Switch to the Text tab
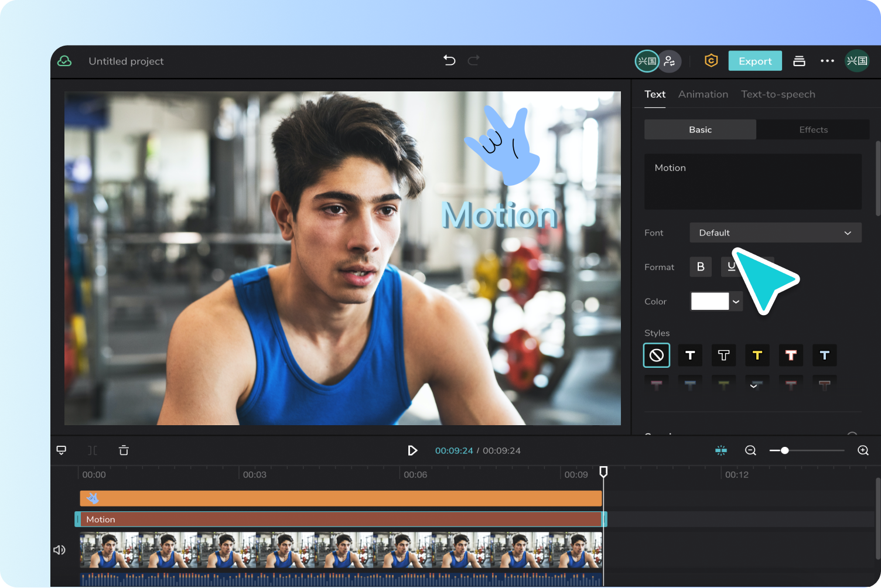881x588 pixels. click(x=655, y=94)
